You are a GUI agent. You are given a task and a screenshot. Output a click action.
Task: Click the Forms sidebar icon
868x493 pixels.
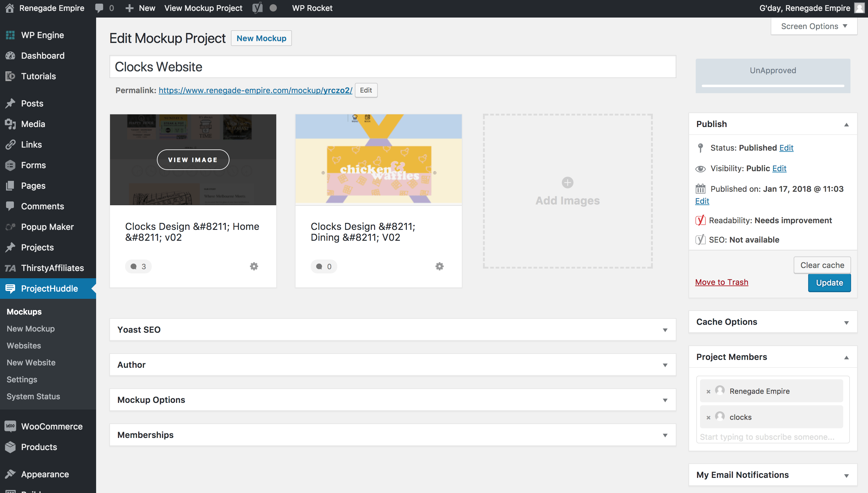10,165
